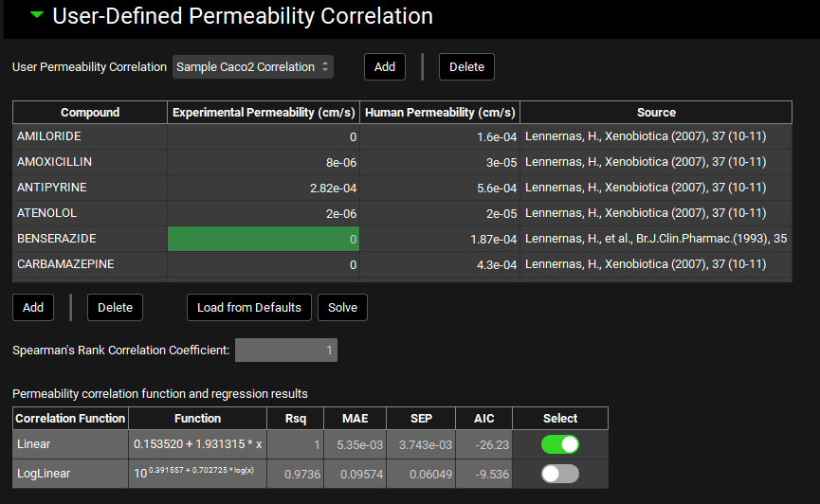Click the Source column header

point(656,112)
